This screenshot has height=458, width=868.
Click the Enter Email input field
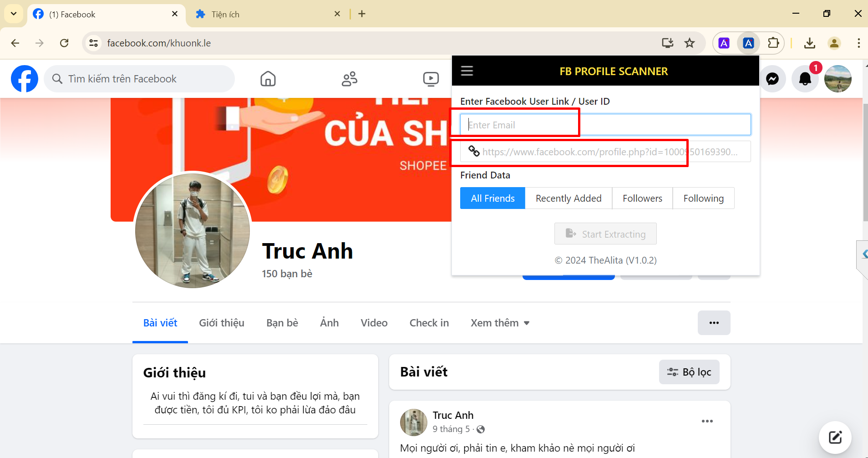pos(605,125)
